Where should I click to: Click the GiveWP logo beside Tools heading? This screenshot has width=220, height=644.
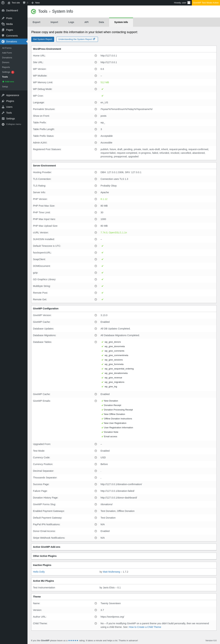[34, 11]
